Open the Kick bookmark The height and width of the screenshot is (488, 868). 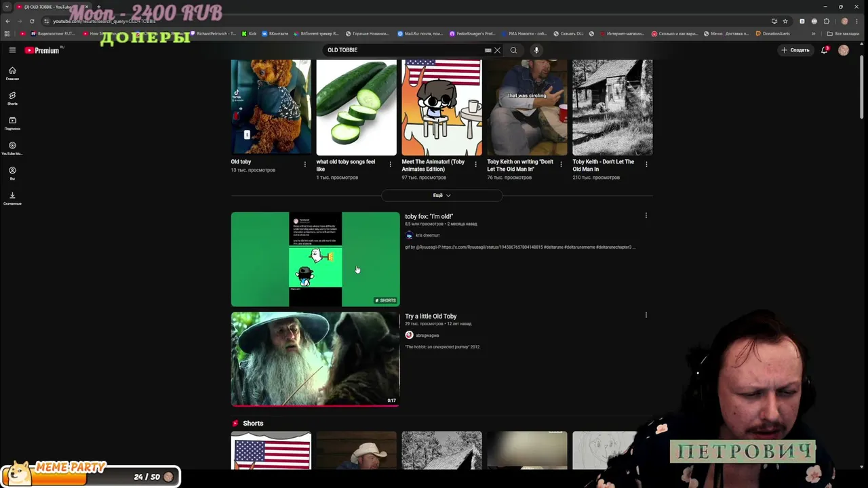(x=249, y=33)
